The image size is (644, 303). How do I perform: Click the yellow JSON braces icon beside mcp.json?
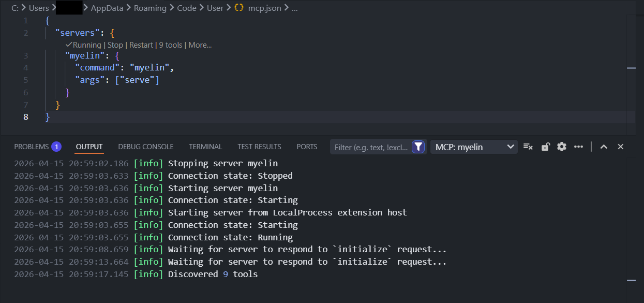(x=238, y=8)
